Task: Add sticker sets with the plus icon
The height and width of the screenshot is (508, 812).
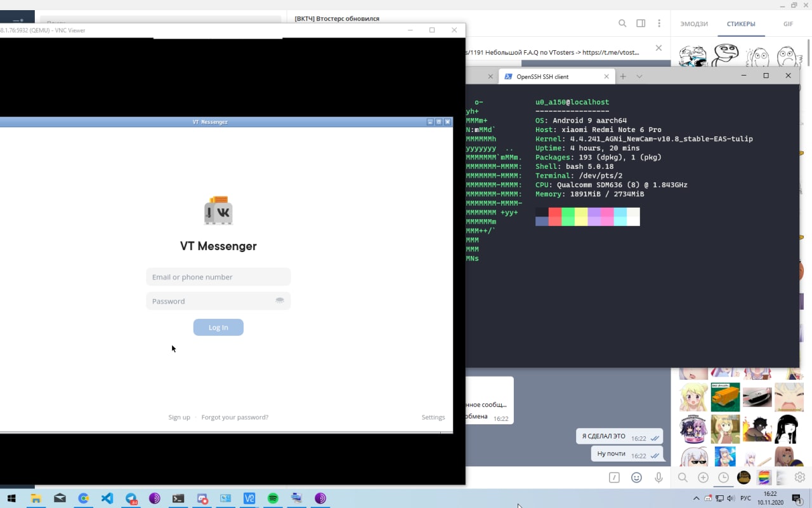Action: pos(703,478)
